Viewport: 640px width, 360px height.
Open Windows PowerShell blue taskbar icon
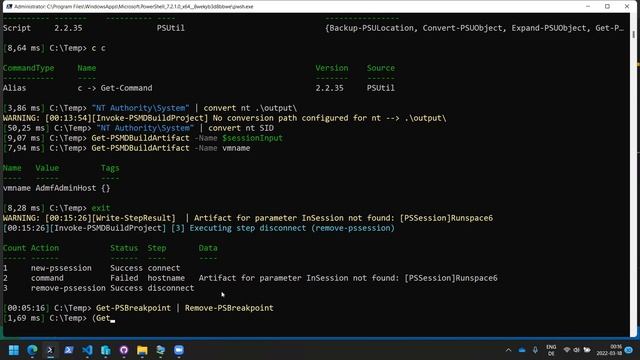click(69, 350)
